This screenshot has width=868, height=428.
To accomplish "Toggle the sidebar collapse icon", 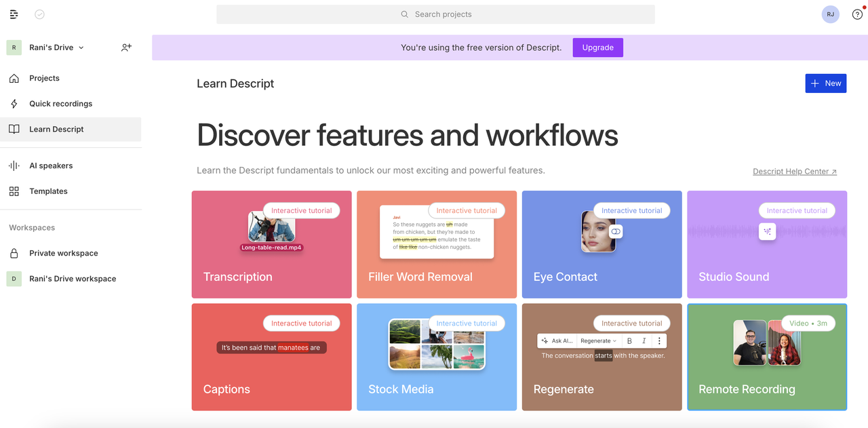I will (14, 14).
